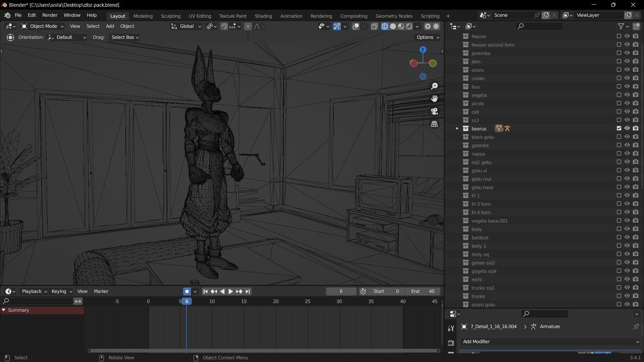Screen dimensions: 644x362
Task: Hide the vegeta collection in viewport
Action: pos(627,95)
